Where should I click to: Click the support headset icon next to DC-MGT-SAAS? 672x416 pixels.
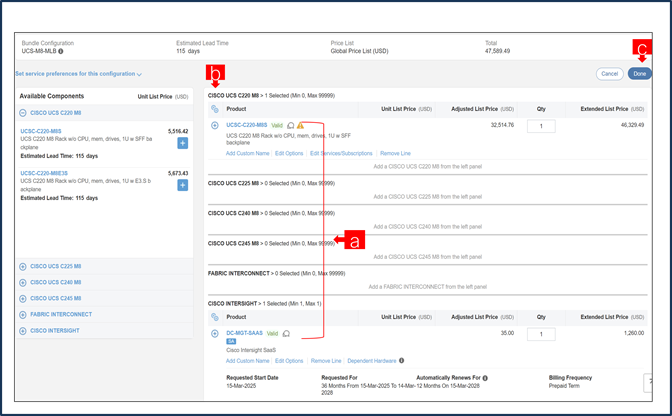pyautogui.click(x=286, y=333)
